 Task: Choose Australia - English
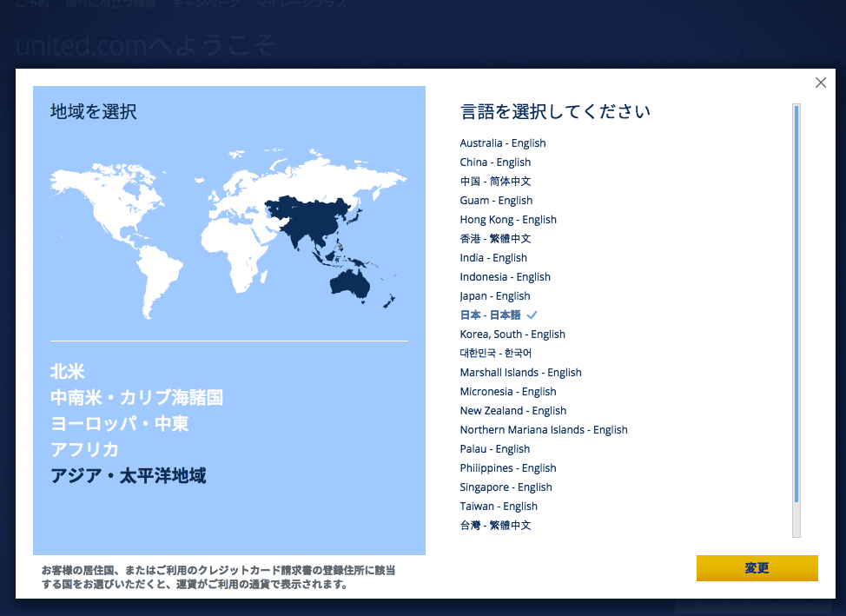[x=503, y=143]
